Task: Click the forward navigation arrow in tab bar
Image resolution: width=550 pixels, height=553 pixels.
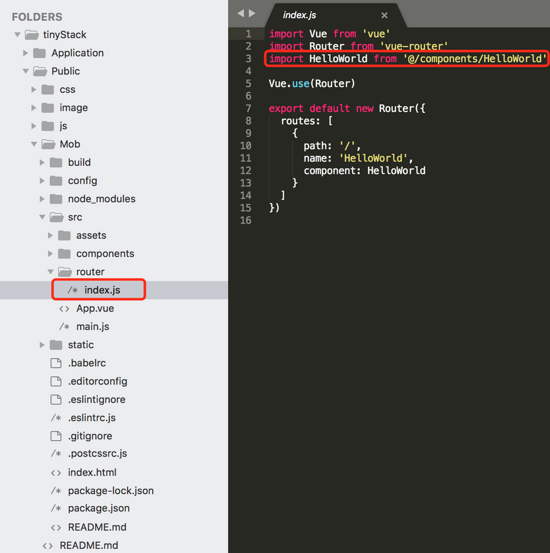Action: (252, 13)
